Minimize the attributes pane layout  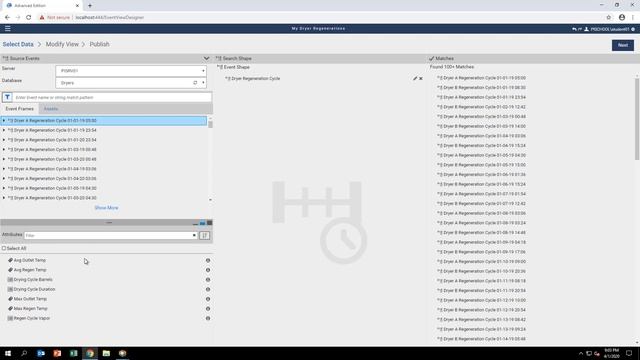click(x=195, y=223)
